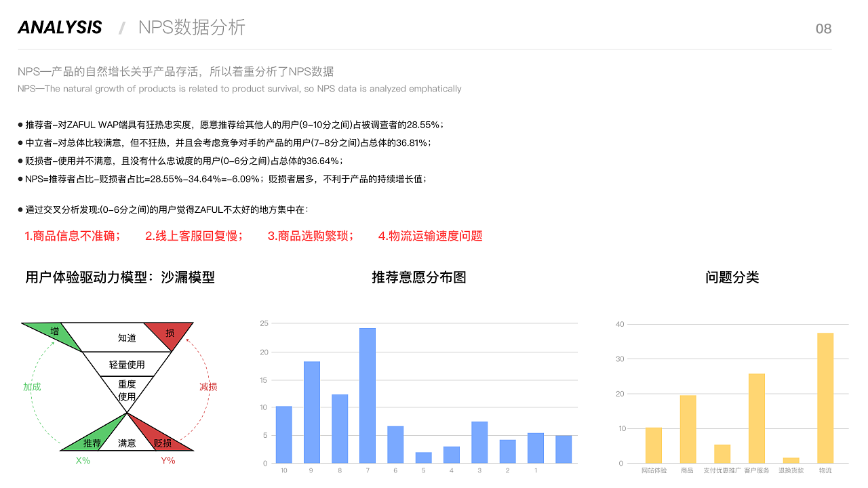This screenshot has height=488, width=868.
Task: Click the chart title 问题分类
Action: (732, 277)
